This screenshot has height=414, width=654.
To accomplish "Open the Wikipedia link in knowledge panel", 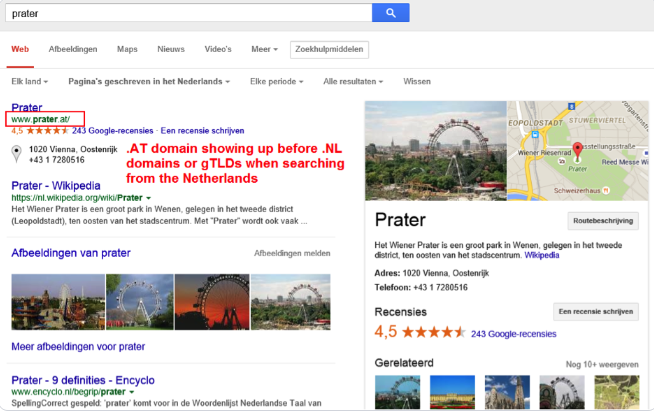I will click(x=542, y=255).
